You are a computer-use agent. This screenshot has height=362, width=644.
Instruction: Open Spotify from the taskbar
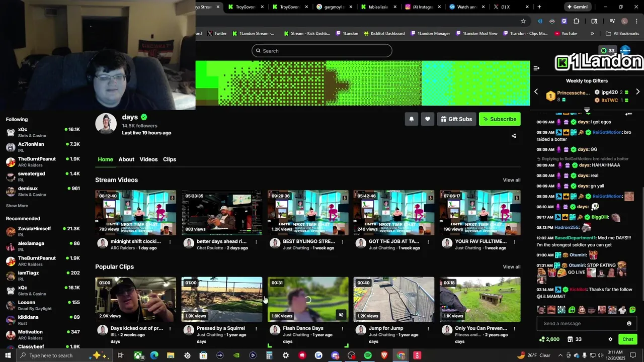(368, 355)
